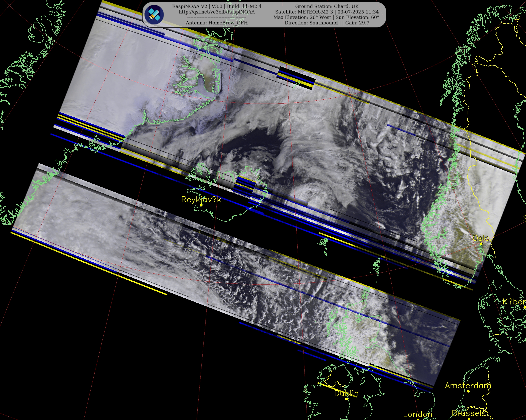This screenshot has width=526, height=420.
Task: Click the London city label
Action: (x=417, y=414)
